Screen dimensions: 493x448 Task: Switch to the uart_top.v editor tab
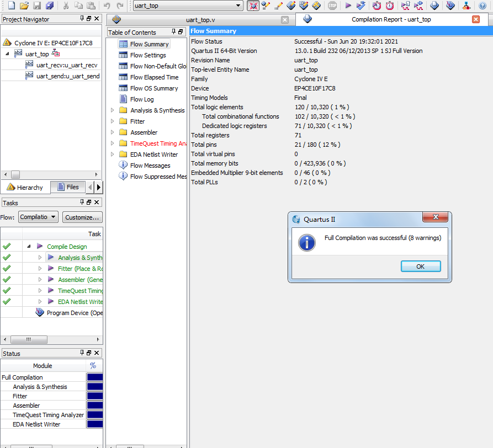(x=199, y=19)
